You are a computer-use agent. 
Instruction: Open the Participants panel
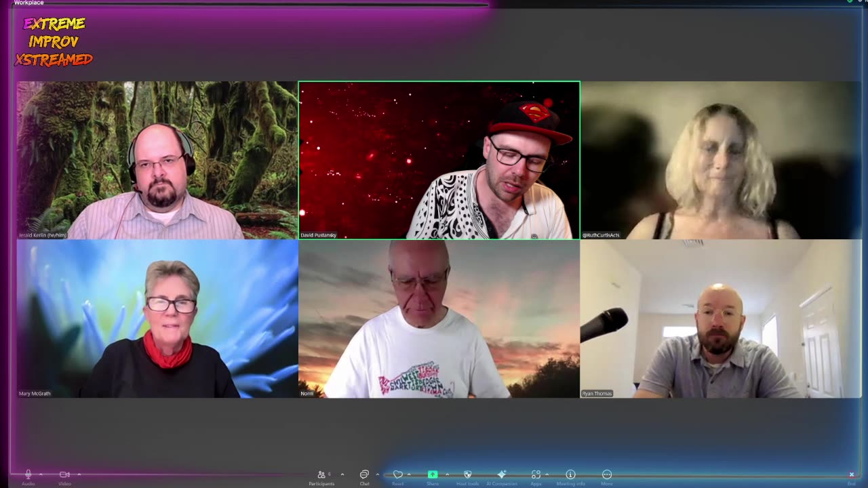(321, 477)
